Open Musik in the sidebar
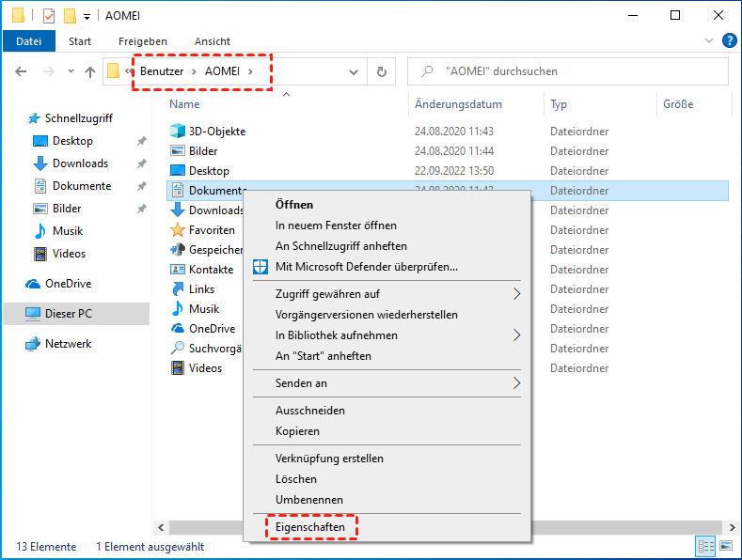 click(57, 231)
